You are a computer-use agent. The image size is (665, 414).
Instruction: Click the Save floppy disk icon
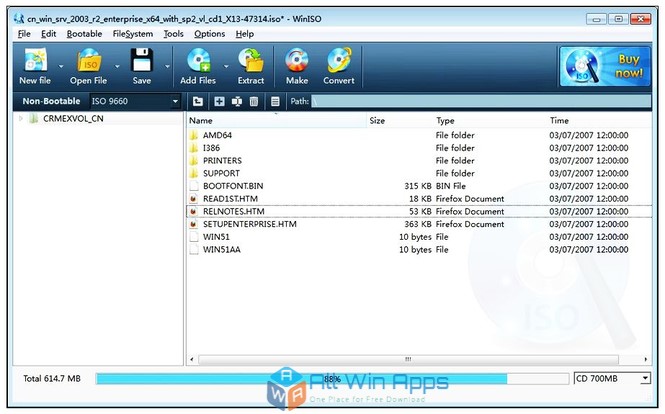pyautogui.click(x=142, y=60)
